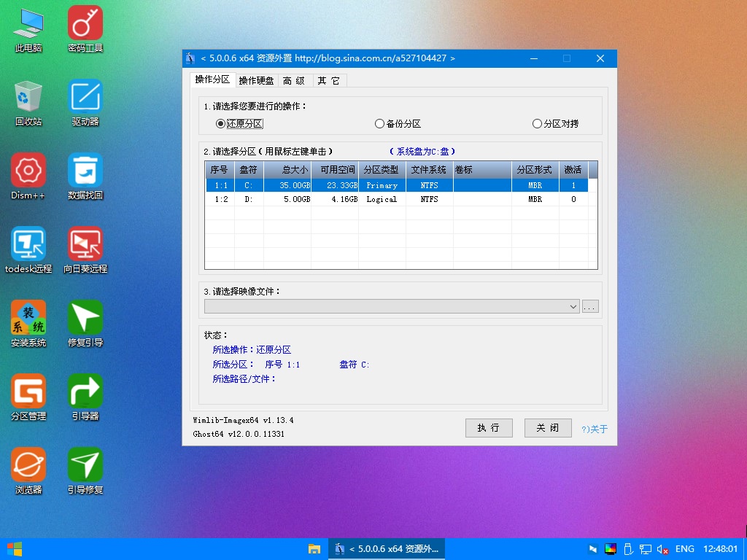The height and width of the screenshot is (560, 747).
Task: Select the 还原分区 radio button
Action: [221, 124]
